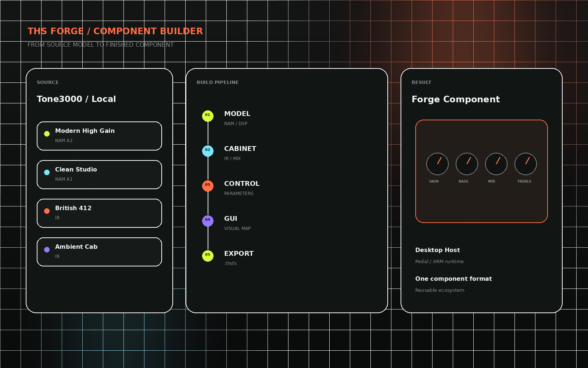Click the MID knob label
This screenshot has width=588, height=368.
click(491, 181)
